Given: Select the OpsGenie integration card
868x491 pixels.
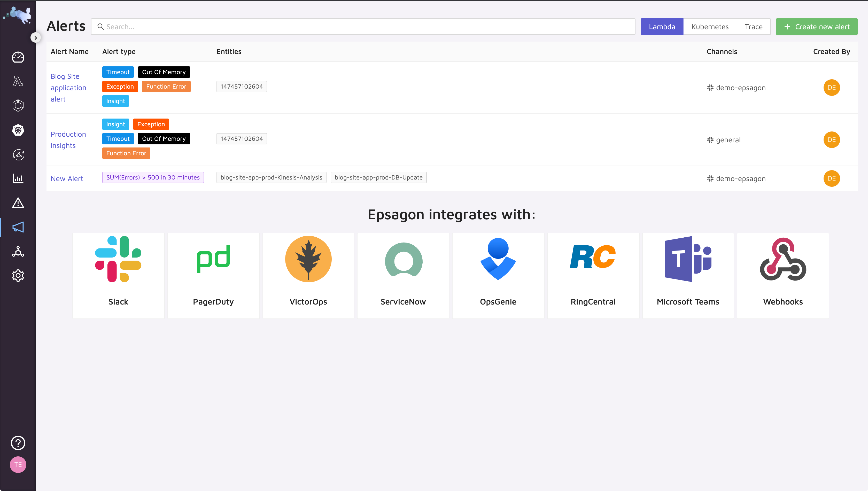Looking at the screenshot, I should coord(498,276).
